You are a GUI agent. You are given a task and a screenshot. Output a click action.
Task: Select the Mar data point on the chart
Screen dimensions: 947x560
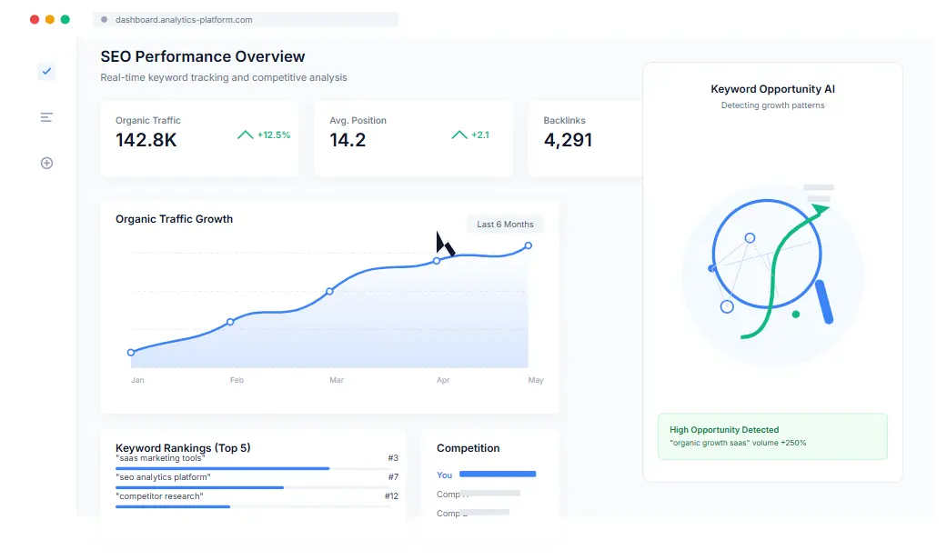coord(329,292)
